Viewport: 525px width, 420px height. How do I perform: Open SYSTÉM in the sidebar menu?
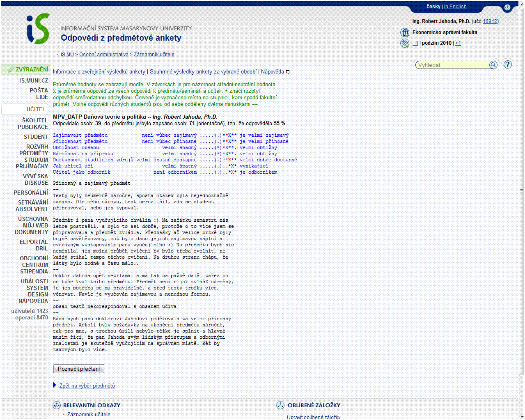pos(37,288)
